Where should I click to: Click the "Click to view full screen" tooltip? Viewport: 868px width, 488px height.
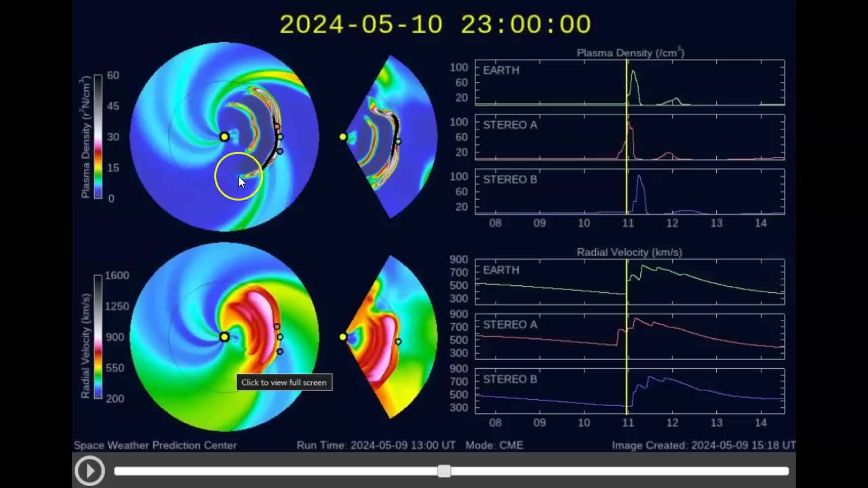[x=284, y=382]
